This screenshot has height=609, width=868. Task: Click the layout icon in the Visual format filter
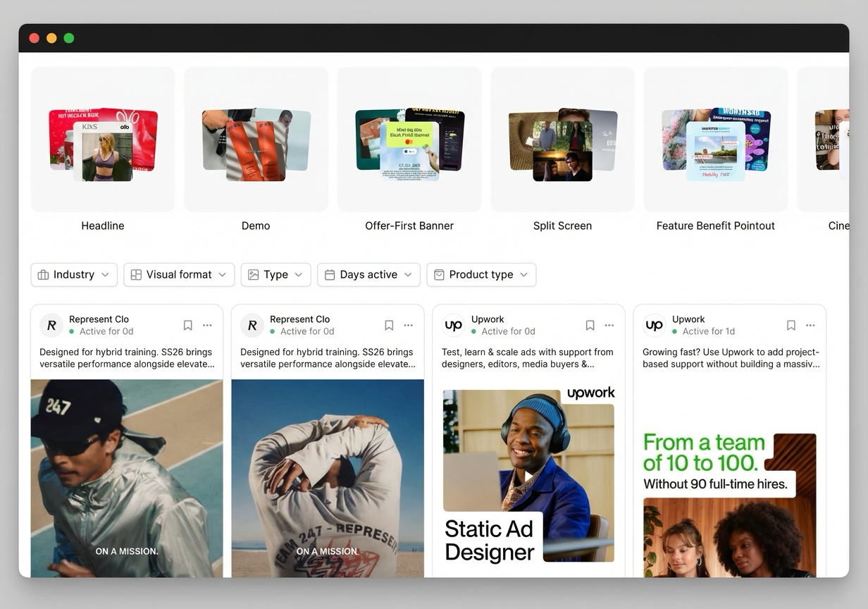point(137,275)
